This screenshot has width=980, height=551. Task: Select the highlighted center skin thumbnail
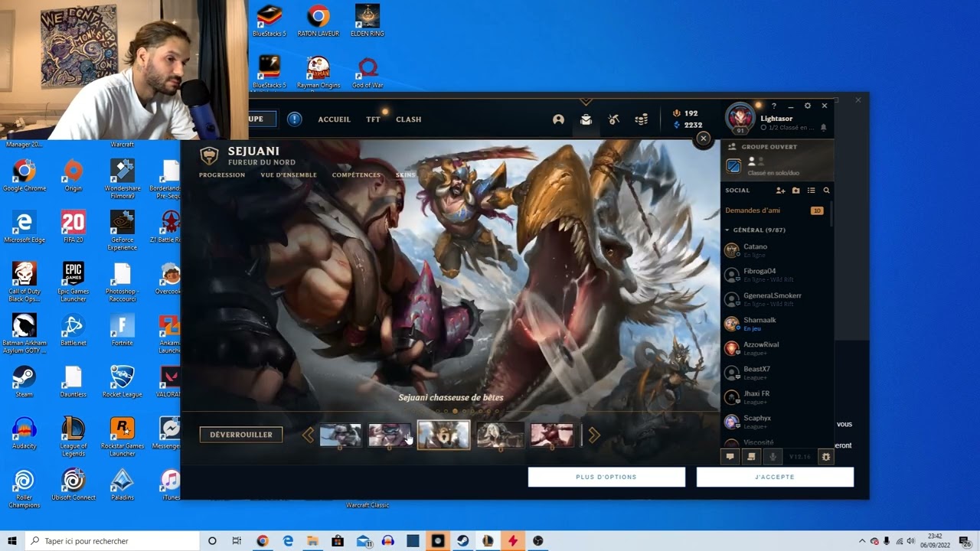443,435
